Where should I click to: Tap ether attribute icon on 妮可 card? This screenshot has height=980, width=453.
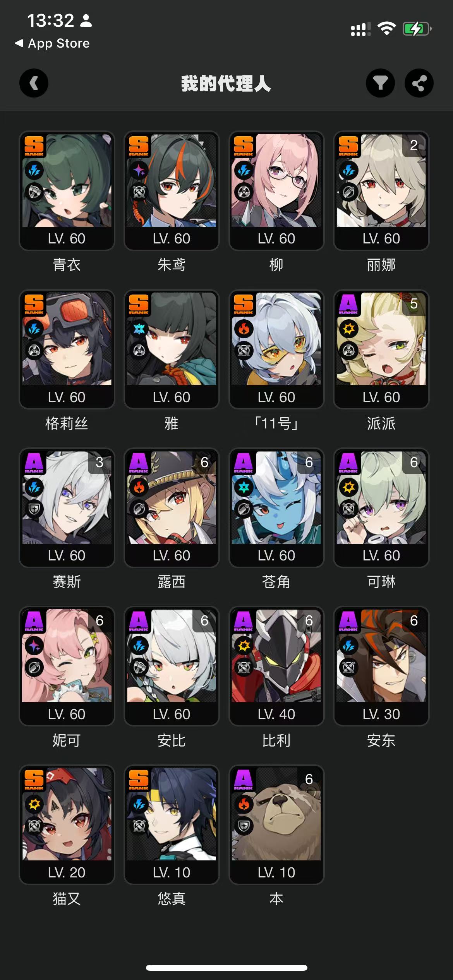click(x=34, y=646)
